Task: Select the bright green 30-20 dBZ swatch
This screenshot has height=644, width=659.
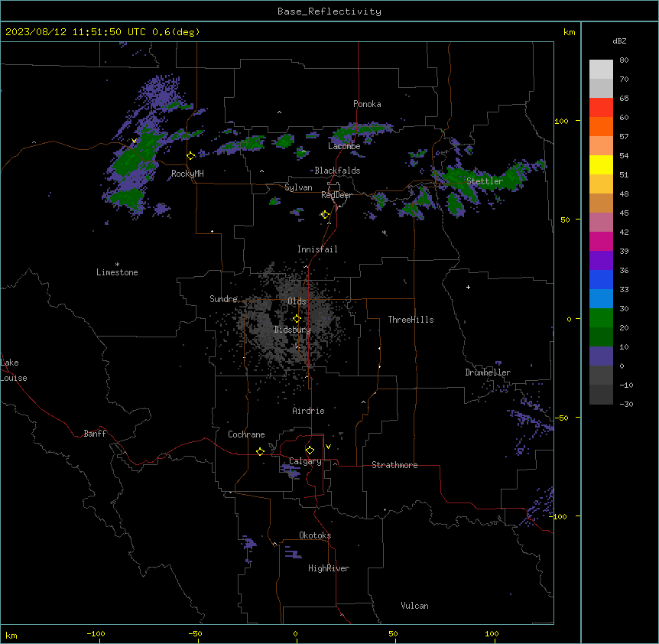Action: tap(601, 318)
